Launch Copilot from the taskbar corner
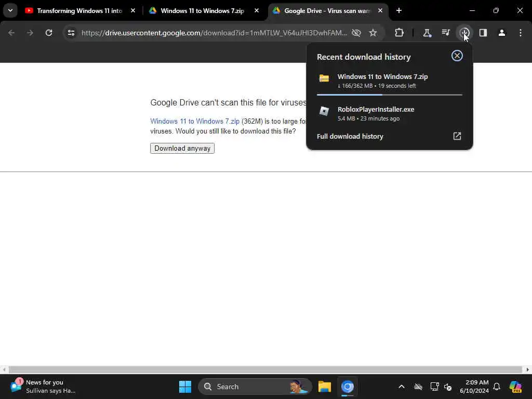This screenshot has width=532, height=399. coord(515,387)
